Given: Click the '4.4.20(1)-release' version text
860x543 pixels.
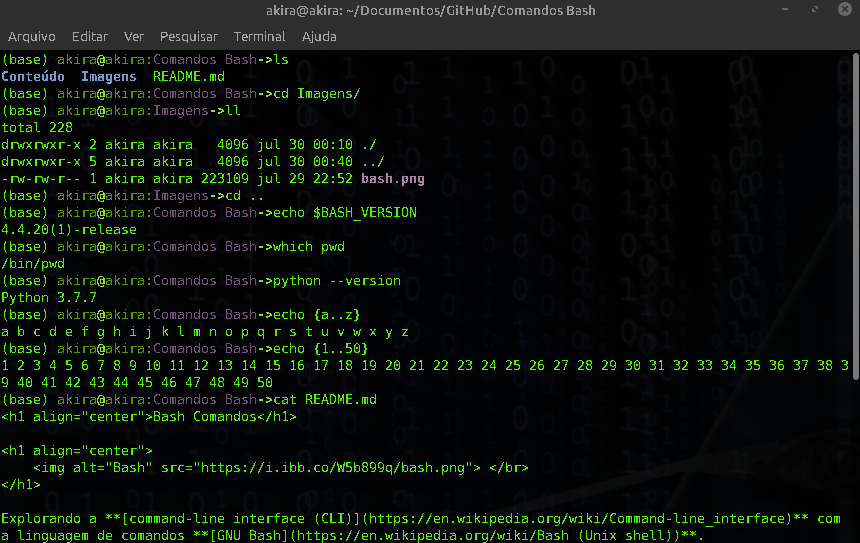Looking at the screenshot, I should pos(69,229).
